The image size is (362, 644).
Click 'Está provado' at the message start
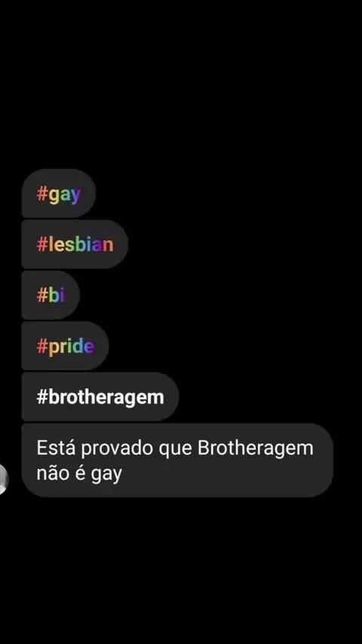point(96,448)
